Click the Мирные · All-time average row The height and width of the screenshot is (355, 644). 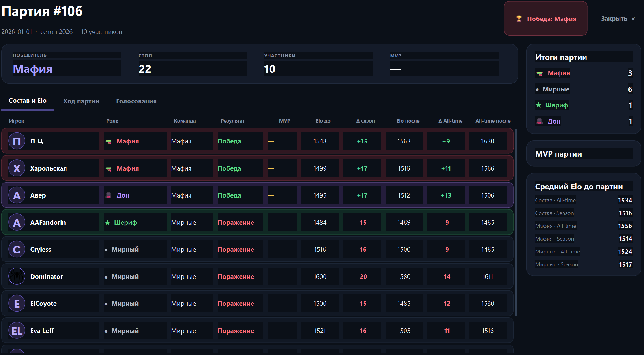(583, 251)
